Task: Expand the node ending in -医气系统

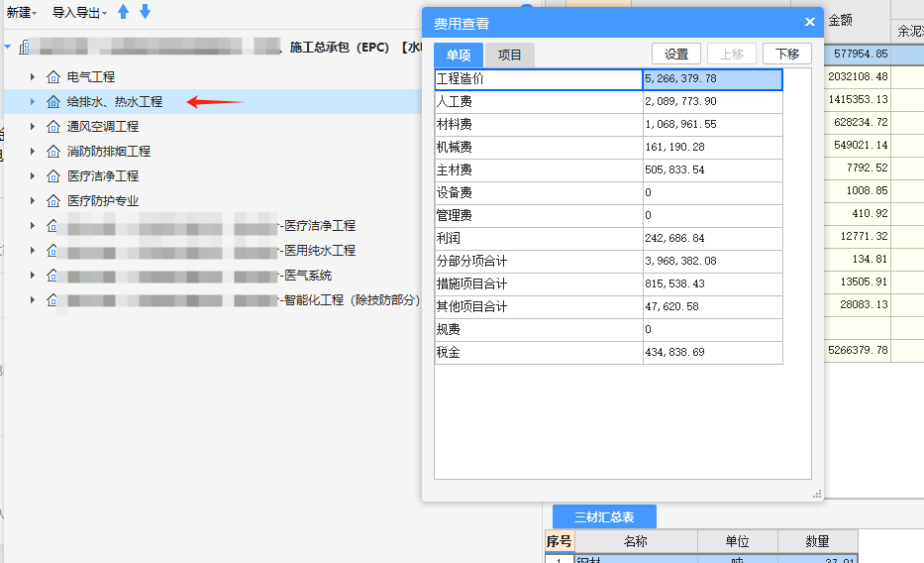Action: (33, 275)
